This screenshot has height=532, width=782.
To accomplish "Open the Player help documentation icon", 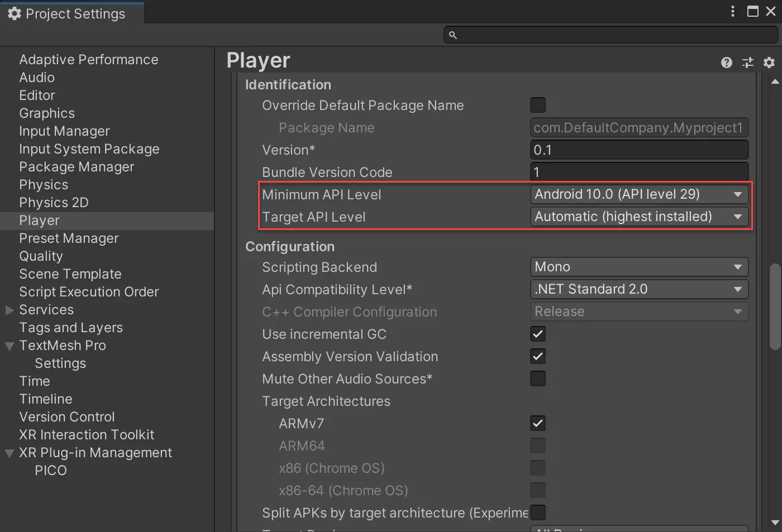I will click(x=726, y=63).
